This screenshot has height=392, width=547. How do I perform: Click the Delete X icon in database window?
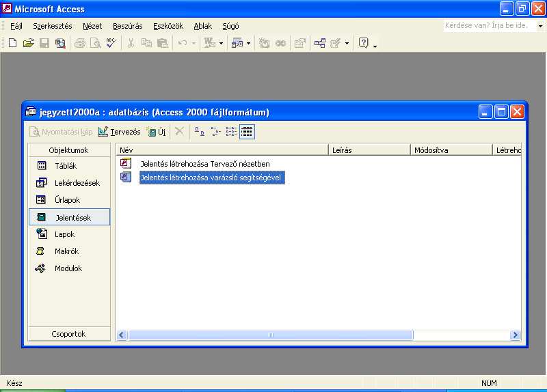179,131
